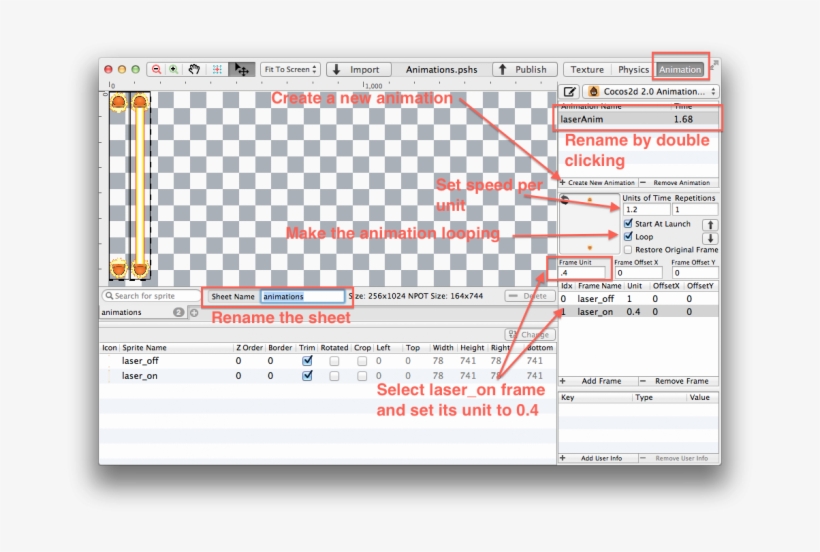Click the zoom in magnifier icon
This screenshot has height=552, width=820.
[x=174, y=70]
